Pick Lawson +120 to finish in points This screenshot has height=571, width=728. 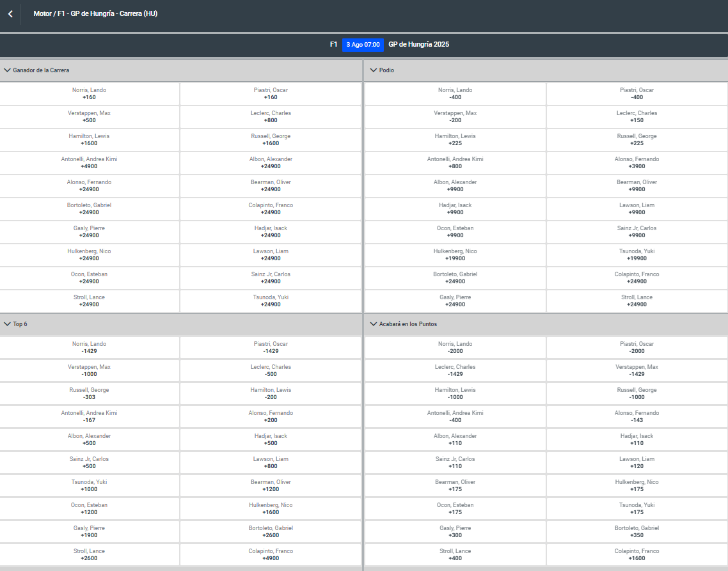click(x=637, y=463)
